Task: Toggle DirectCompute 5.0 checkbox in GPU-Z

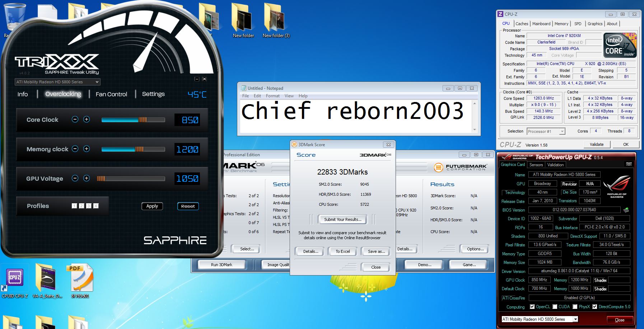Action: click(595, 307)
